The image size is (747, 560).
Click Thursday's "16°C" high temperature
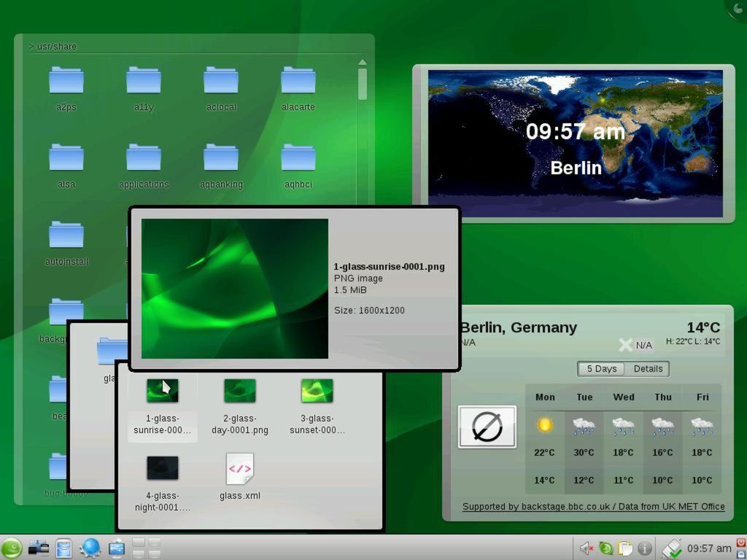pyautogui.click(x=662, y=452)
